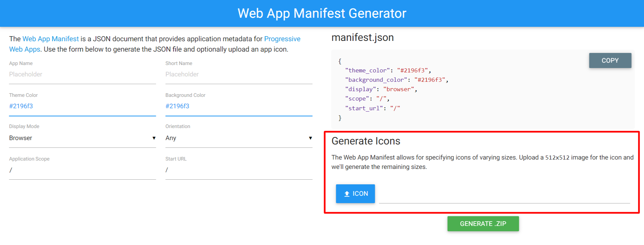The width and height of the screenshot is (644, 245).
Task: Open the Orientation dropdown
Action: tap(239, 138)
